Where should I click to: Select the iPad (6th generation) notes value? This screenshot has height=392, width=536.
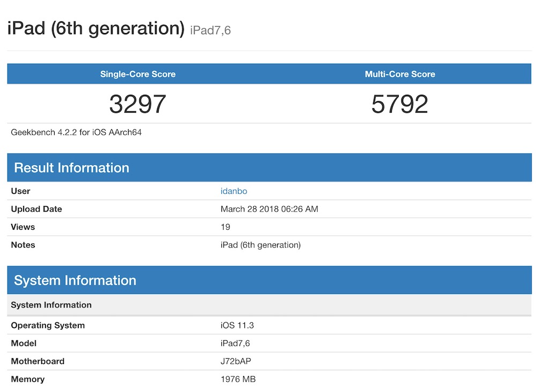click(x=260, y=245)
